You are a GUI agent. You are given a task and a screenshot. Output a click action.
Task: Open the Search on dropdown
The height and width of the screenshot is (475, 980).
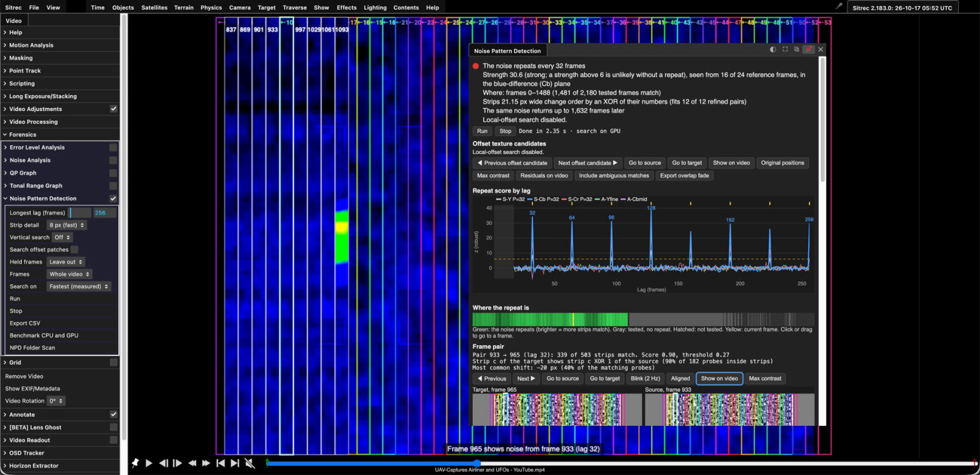pos(79,286)
